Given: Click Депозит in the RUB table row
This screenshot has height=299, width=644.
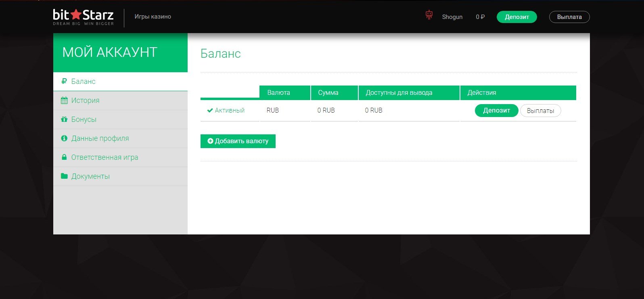Looking at the screenshot, I should click(x=496, y=111).
